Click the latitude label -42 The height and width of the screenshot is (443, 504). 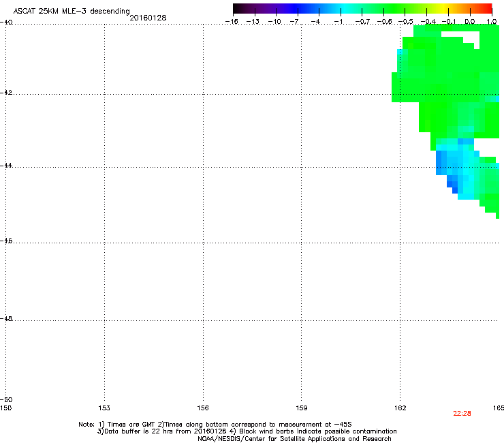[6, 92]
